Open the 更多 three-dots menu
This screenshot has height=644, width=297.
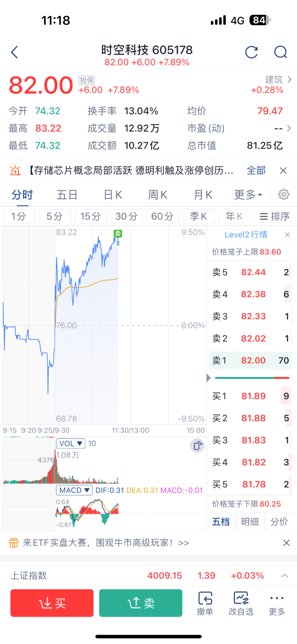pyautogui.click(x=277, y=603)
